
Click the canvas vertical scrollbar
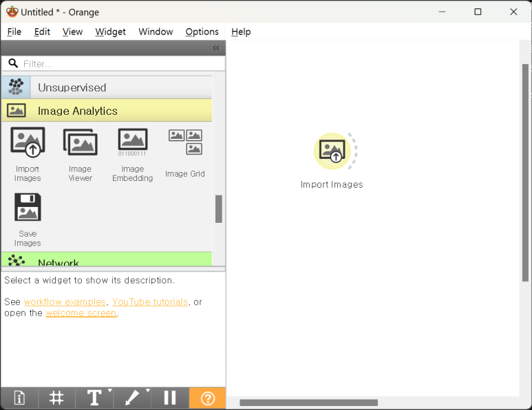[x=525, y=173]
